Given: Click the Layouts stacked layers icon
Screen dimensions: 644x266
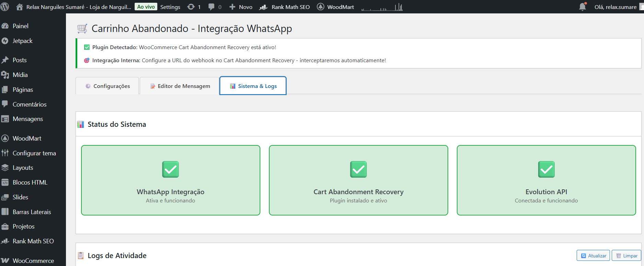Looking at the screenshot, I should click(5, 168).
